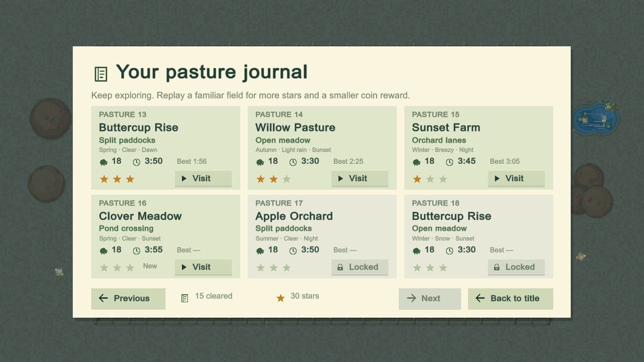Click the Pond crossing layout label
The image size is (644, 362).
126,229
